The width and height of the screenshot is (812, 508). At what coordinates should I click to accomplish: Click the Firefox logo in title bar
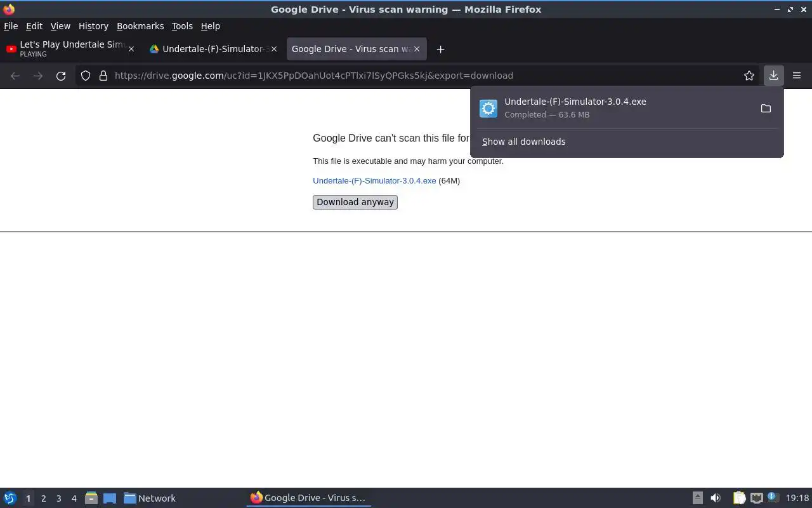(x=9, y=9)
